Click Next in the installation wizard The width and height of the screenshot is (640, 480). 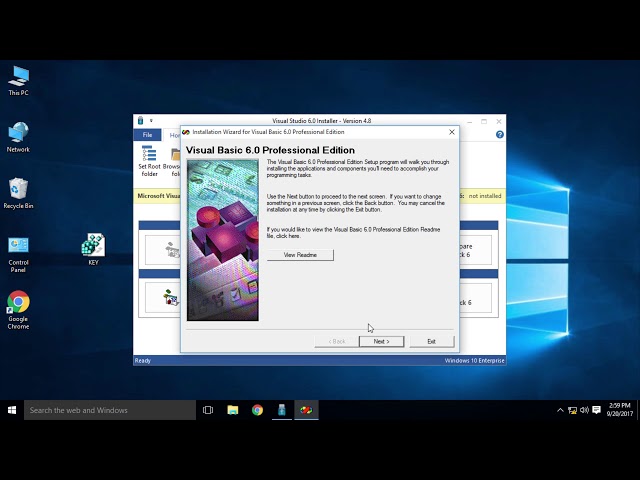(381, 341)
